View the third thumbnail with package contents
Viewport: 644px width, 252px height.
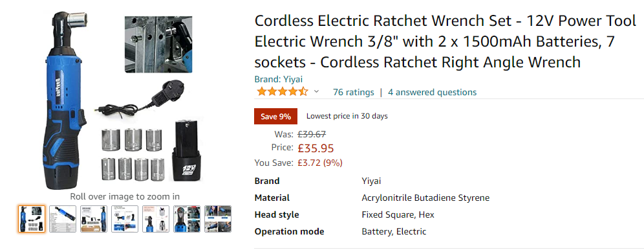(94, 219)
